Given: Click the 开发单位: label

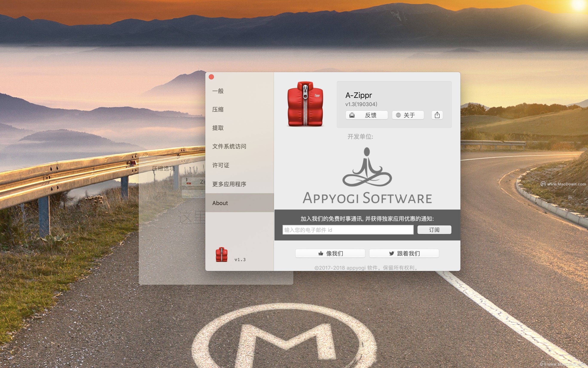Looking at the screenshot, I should click(x=360, y=137).
